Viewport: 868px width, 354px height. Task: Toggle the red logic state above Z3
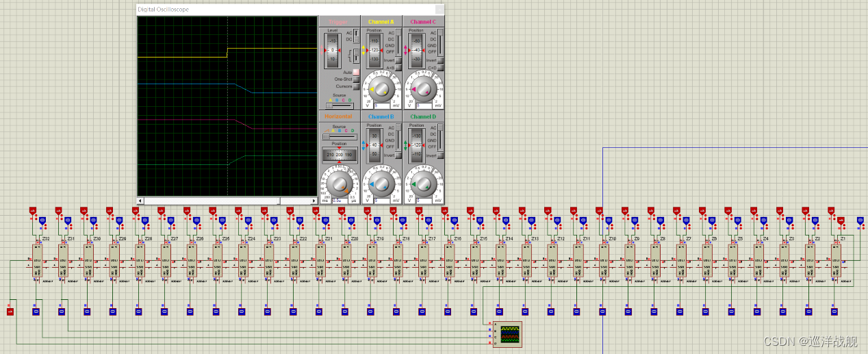click(779, 212)
